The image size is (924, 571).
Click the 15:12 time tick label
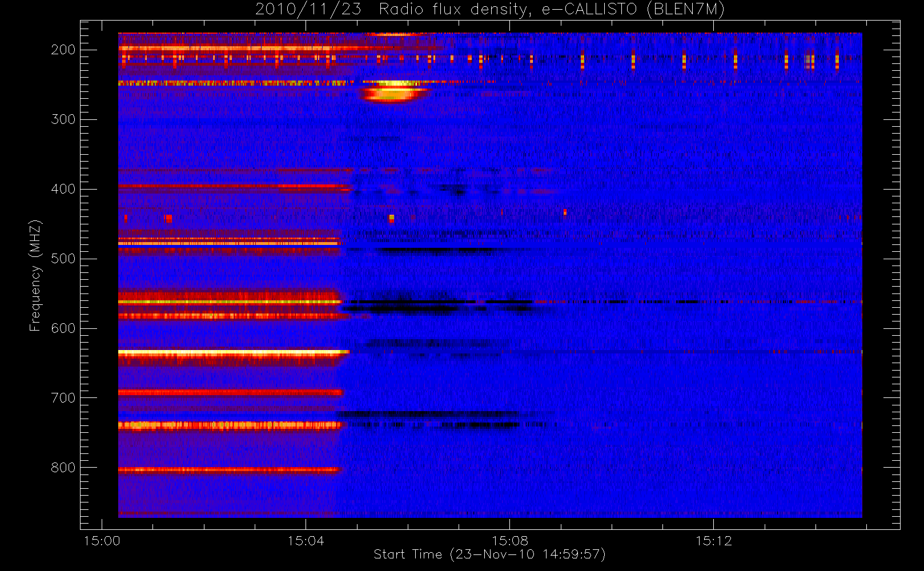tap(714, 541)
